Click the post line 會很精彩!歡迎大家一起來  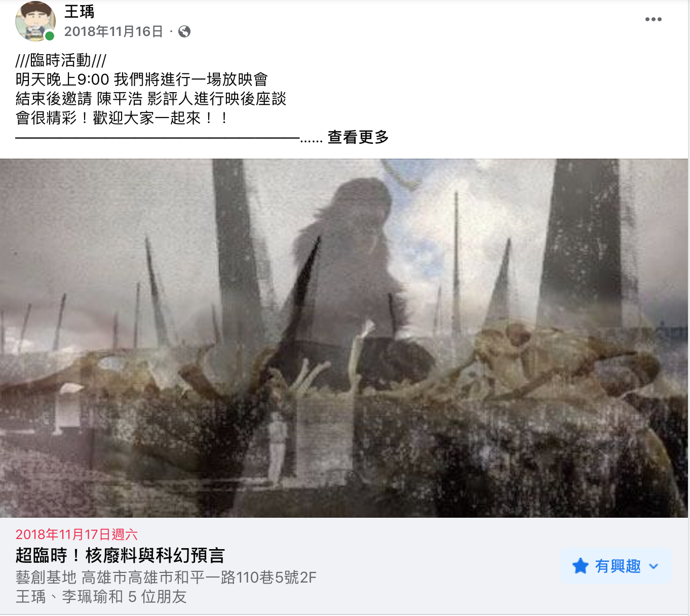(x=123, y=118)
